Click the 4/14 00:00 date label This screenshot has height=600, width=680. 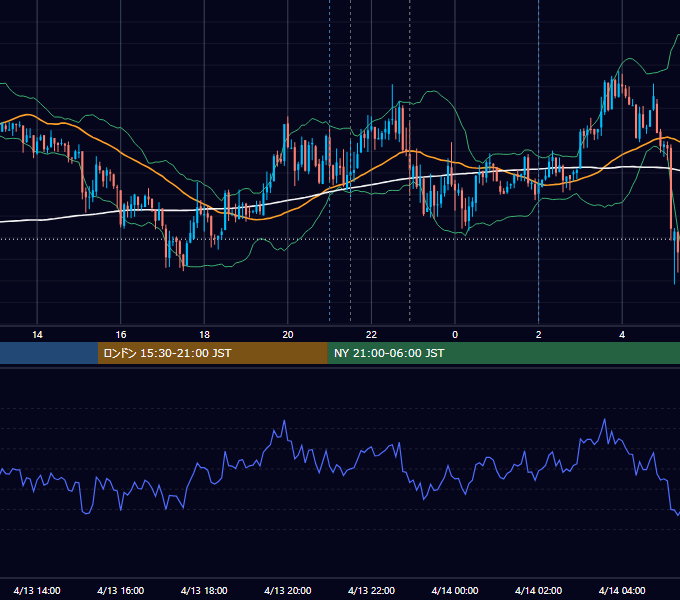click(x=455, y=590)
